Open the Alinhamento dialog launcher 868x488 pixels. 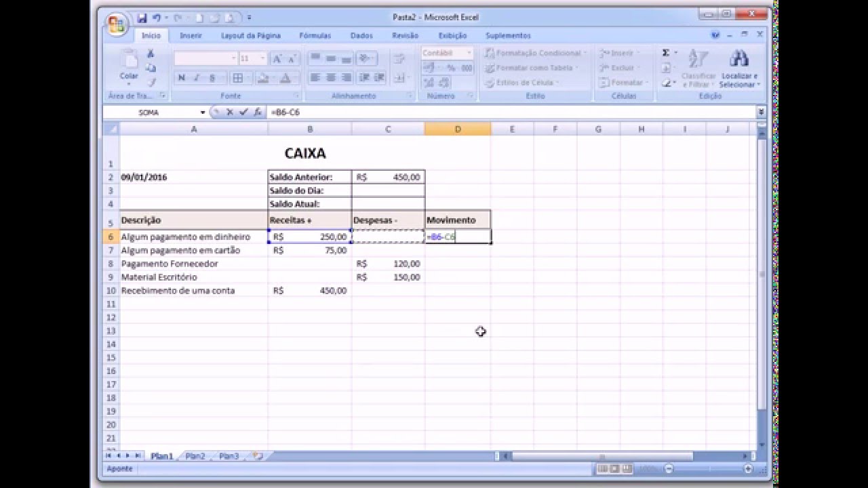(409, 96)
